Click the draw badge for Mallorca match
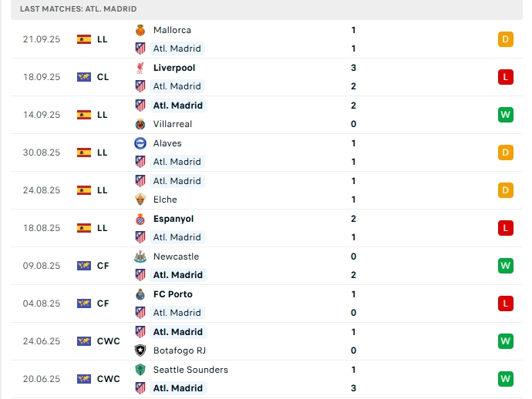 point(506,39)
